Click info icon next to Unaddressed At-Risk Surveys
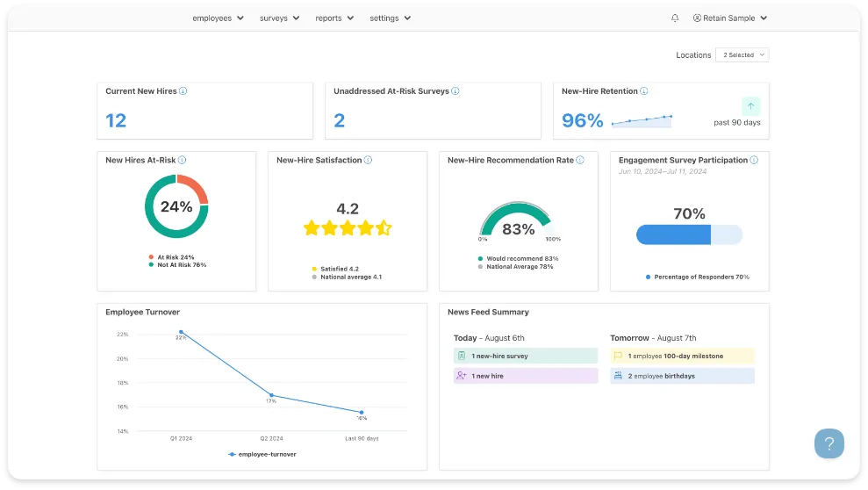The image size is (868, 490). tap(456, 91)
